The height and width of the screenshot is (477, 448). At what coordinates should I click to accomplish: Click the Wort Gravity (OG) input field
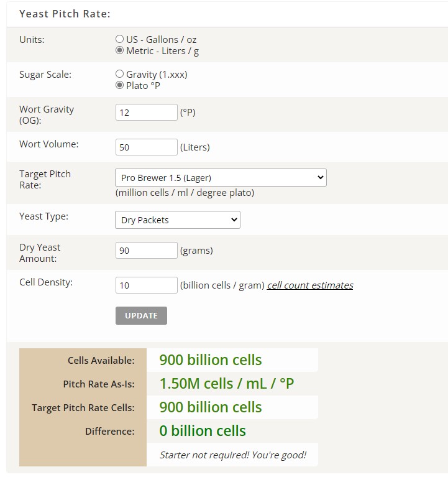click(147, 113)
